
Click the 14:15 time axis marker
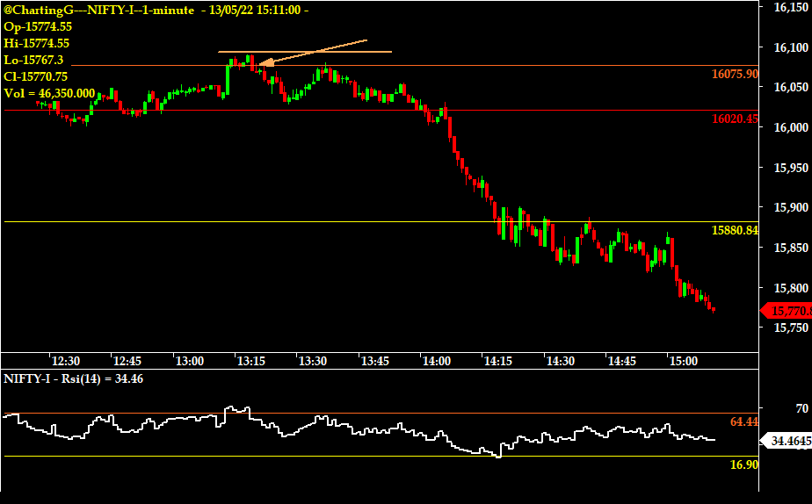pos(498,361)
